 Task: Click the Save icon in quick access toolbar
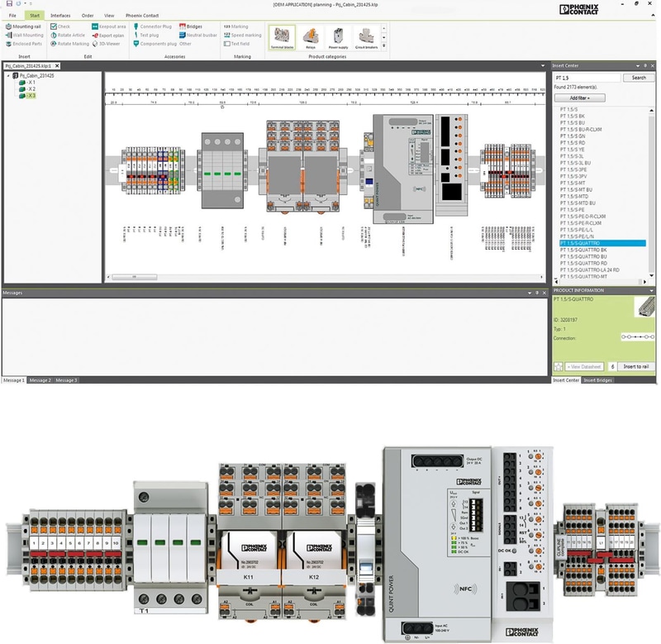point(9,3)
